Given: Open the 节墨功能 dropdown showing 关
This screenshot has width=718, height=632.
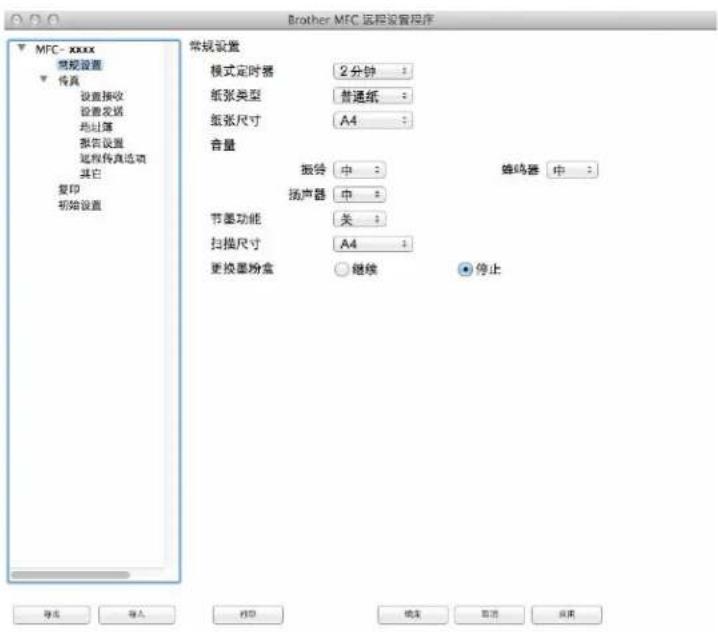Looking at the screenshot, I should (359, 219).
